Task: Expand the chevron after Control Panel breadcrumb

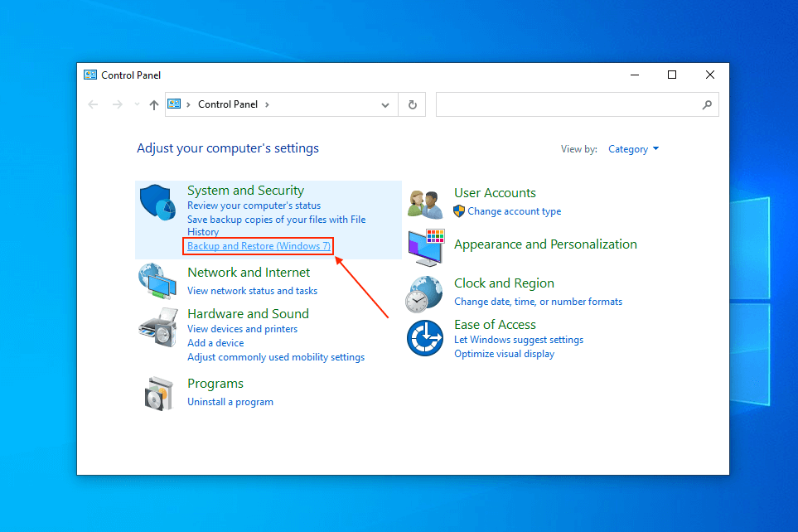Action: [x=267, y=104]
